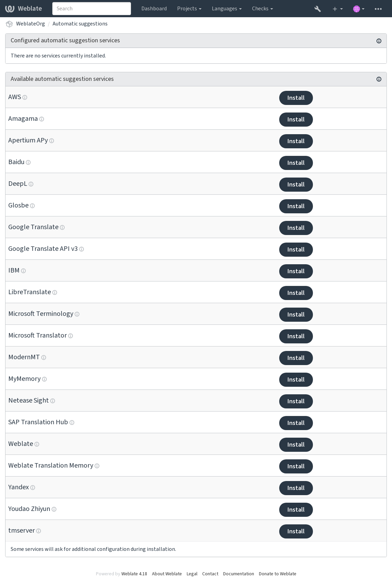Image resolution: width=392 pixels, height=587 pixels.
Task: Click the user avatar icon
Action: point(357,9)
